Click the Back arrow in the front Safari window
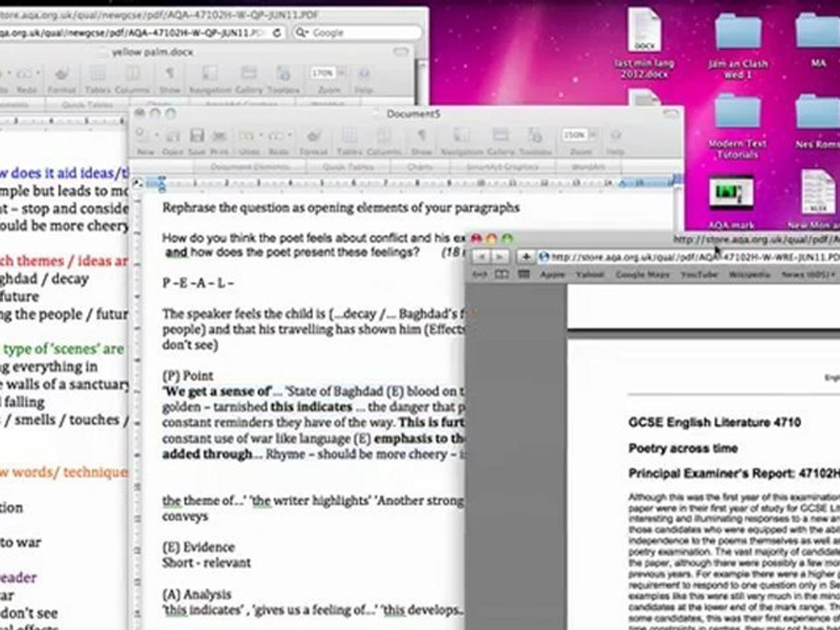The height and width of the screenshot is (630, 840). pos(482,257)
